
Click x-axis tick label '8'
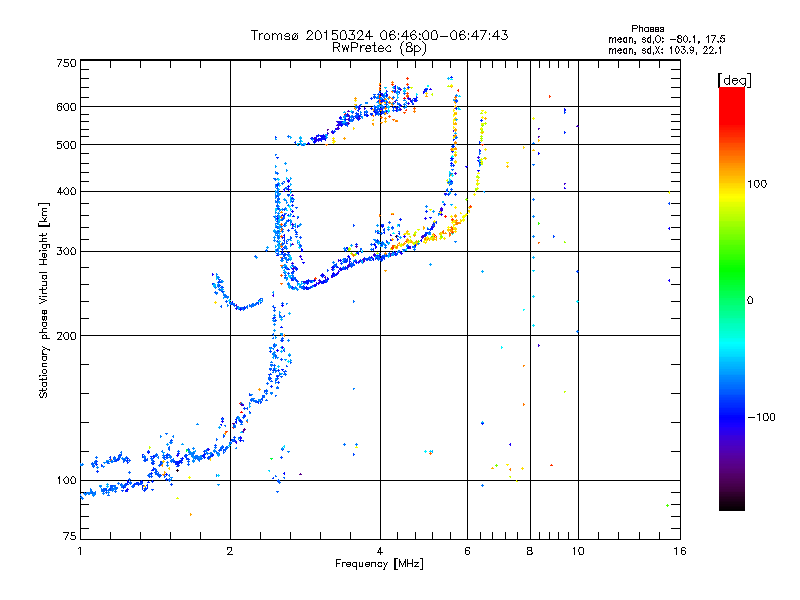(530, 551)
